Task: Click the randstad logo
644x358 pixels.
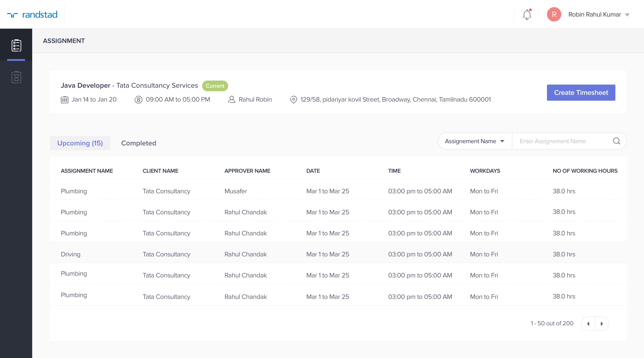Action: coord(32,14)
